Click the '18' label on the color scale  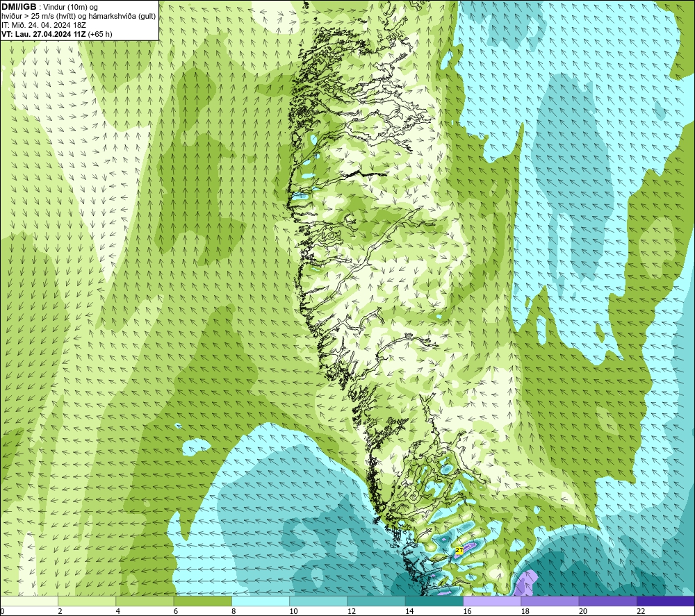click(x=525, y=611)
